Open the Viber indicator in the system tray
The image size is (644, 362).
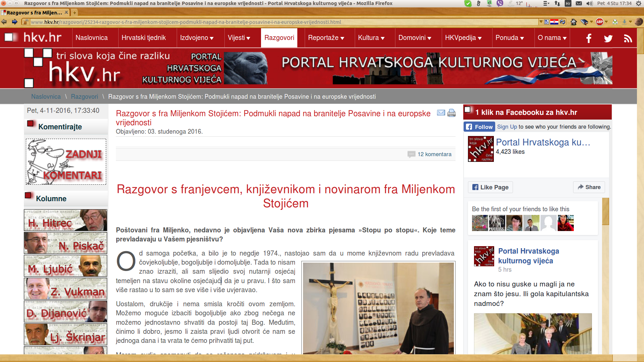tap(500, 3)
